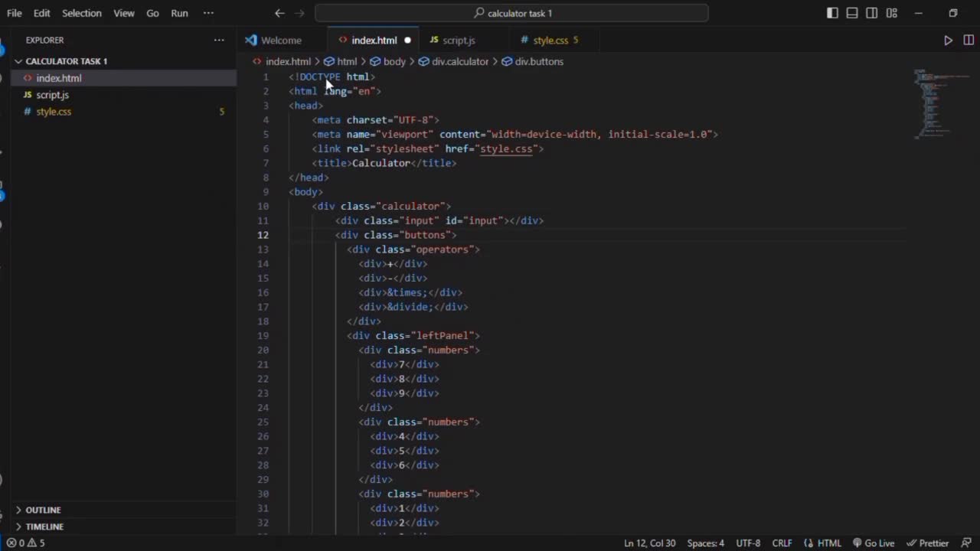
Task: Open the File menu
Action: [14, 13]
